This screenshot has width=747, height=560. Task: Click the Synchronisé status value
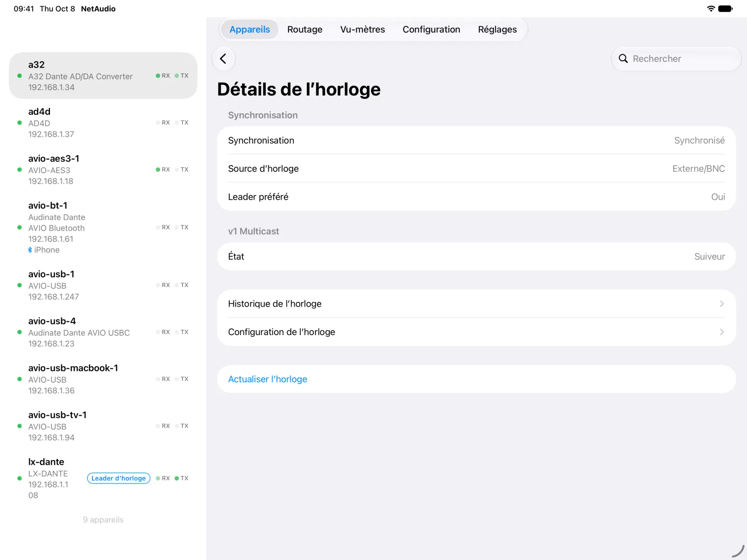point(699,140)
